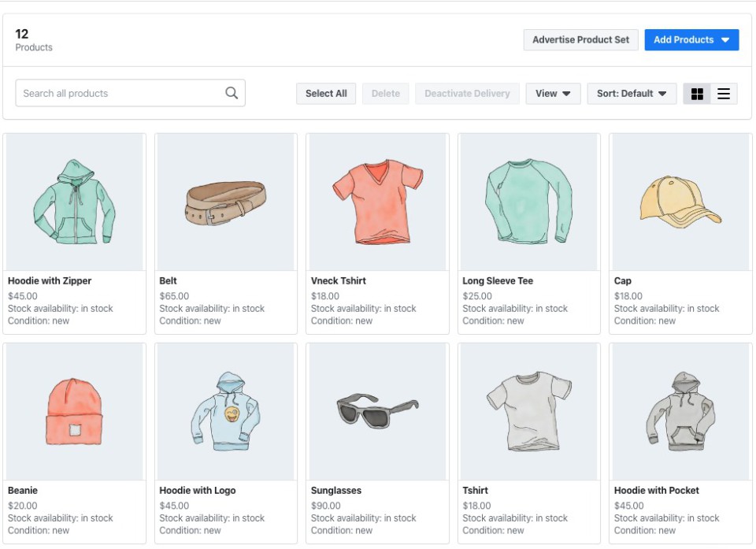The image size is (756, 549).
Task: Select the Hoodie with Logo image
Action: tap(226, 411)
